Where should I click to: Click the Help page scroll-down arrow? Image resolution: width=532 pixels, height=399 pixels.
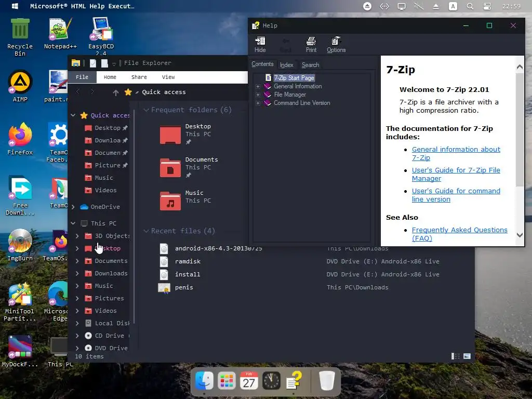click(x=520, y=235)
